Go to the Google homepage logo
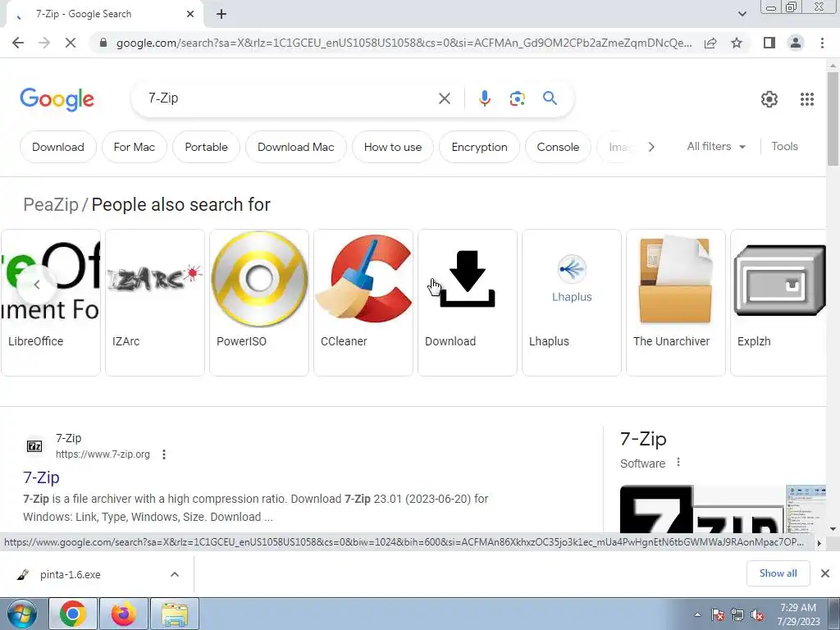 tap(57, 99)
